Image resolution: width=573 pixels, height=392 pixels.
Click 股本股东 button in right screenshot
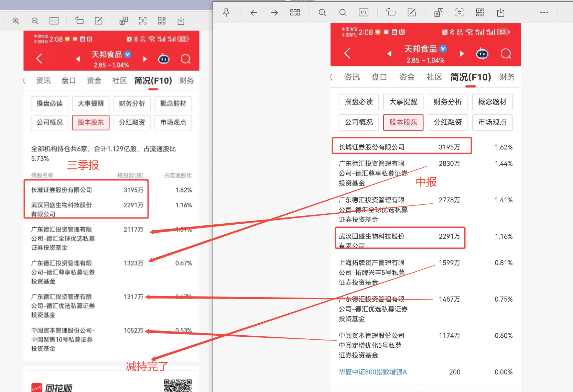[x=403, y=122]
